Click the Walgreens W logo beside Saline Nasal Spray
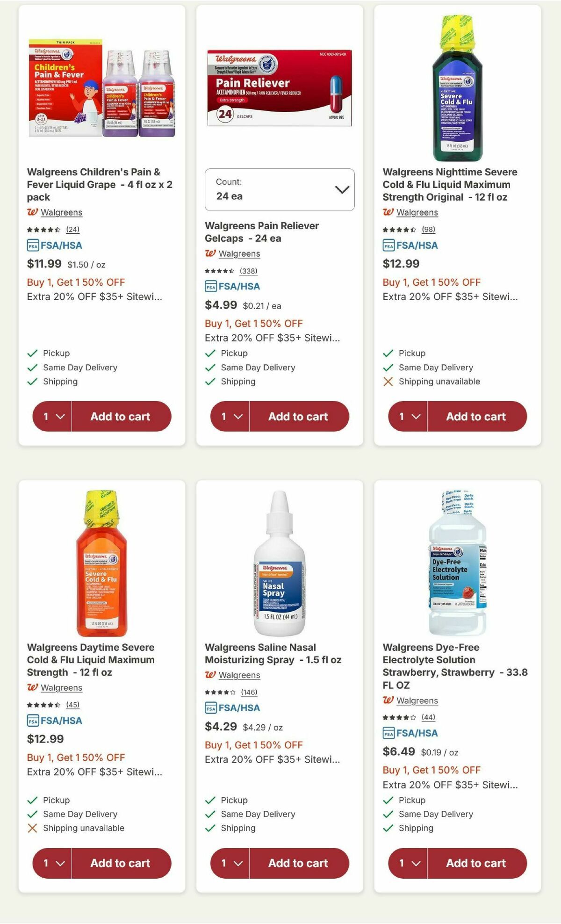The width and height of the screenshot is (561, 924). click(210, 675)
